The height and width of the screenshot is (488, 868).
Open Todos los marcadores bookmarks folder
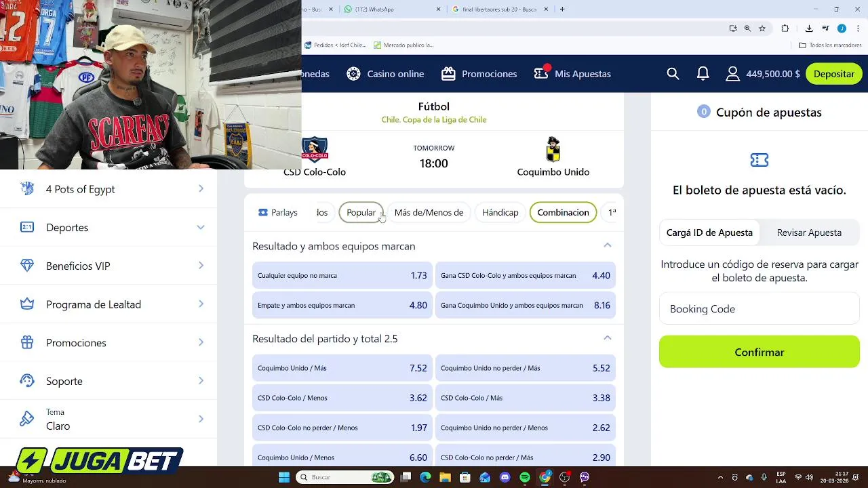(x=830, y=45)
